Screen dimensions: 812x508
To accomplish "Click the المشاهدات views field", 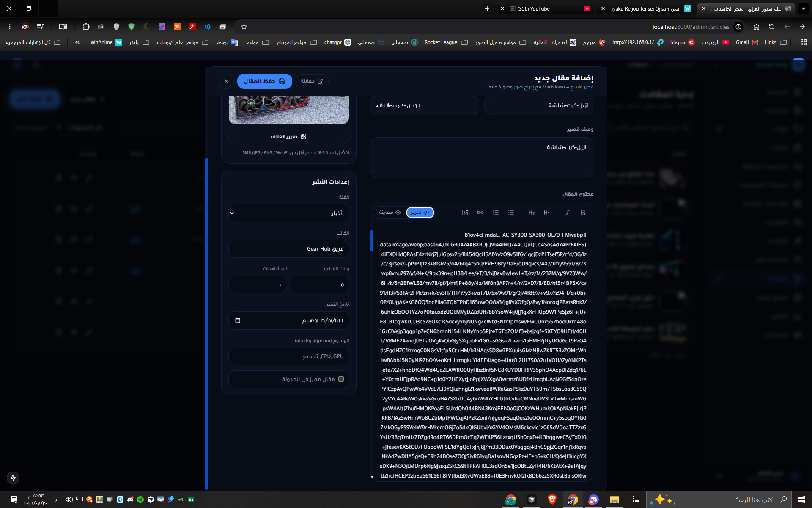I will [x=258, y=284].
